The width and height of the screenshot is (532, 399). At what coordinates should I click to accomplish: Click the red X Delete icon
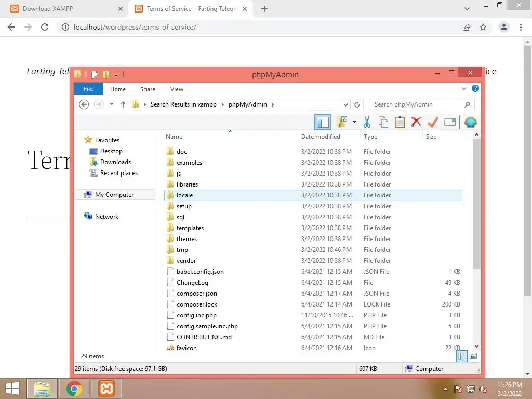coord(416,122)
